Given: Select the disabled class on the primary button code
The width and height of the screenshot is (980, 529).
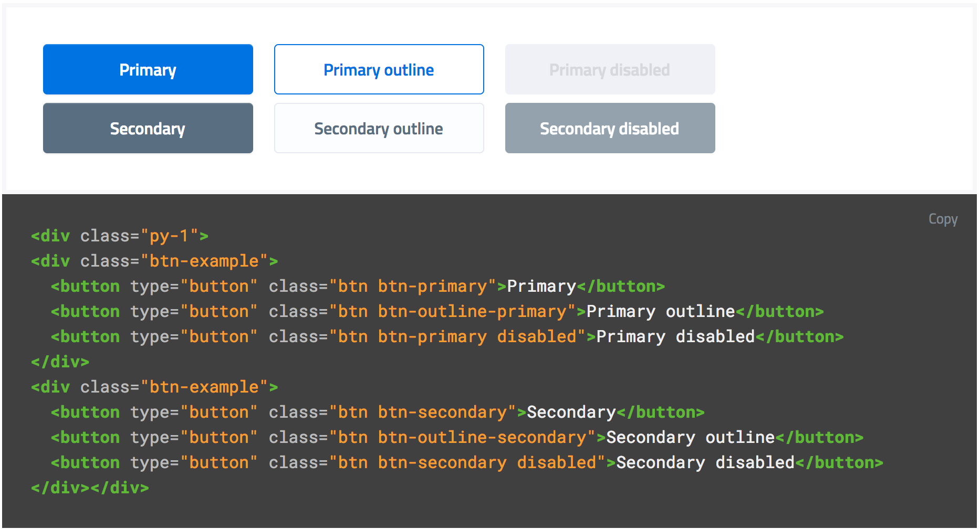Looking at the screenshot, I should [538, 336].
